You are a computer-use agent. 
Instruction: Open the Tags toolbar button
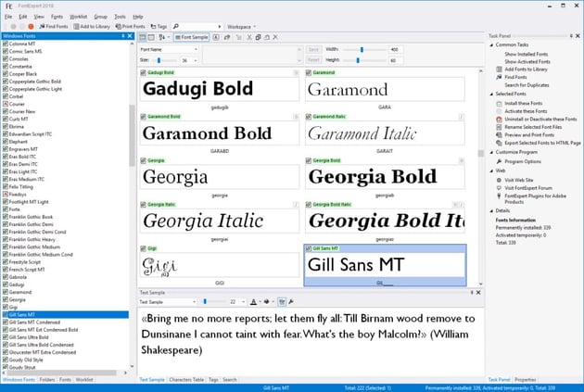tap(159, 27)
